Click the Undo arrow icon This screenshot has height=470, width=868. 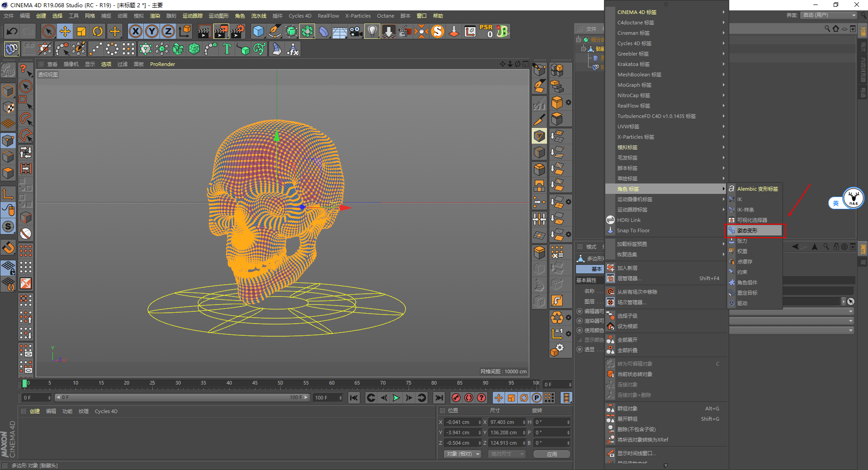pyautogui.click(x=12, y=31)
